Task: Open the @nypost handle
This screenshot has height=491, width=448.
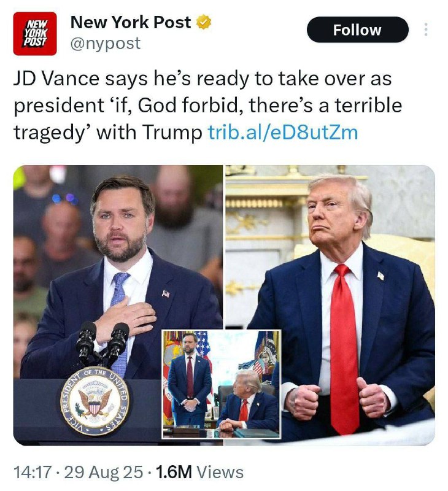Action: [106, 43]
